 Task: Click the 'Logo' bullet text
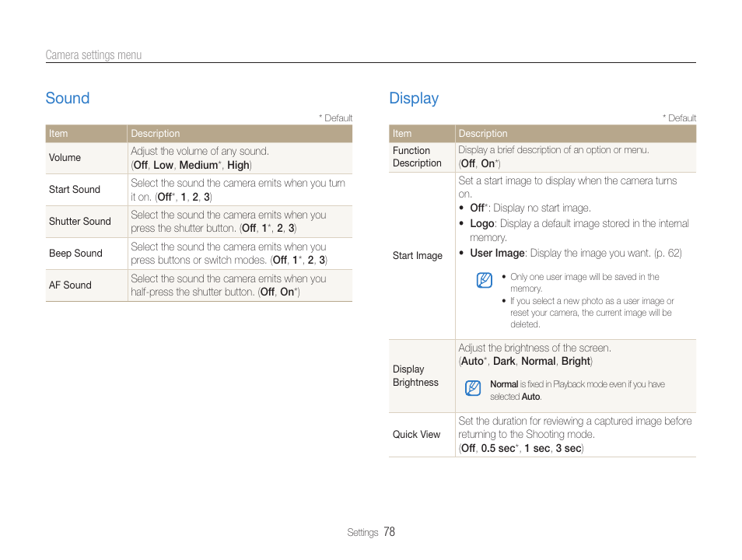481,223
